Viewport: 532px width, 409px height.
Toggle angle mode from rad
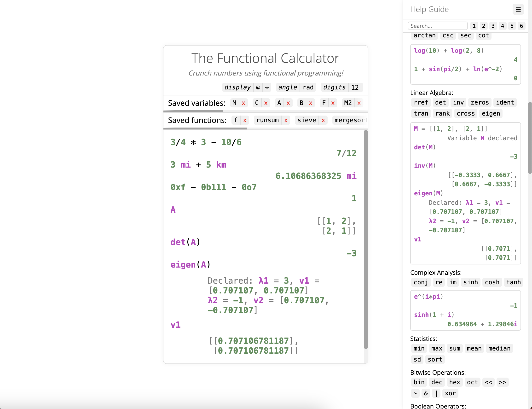coord(308,88)
